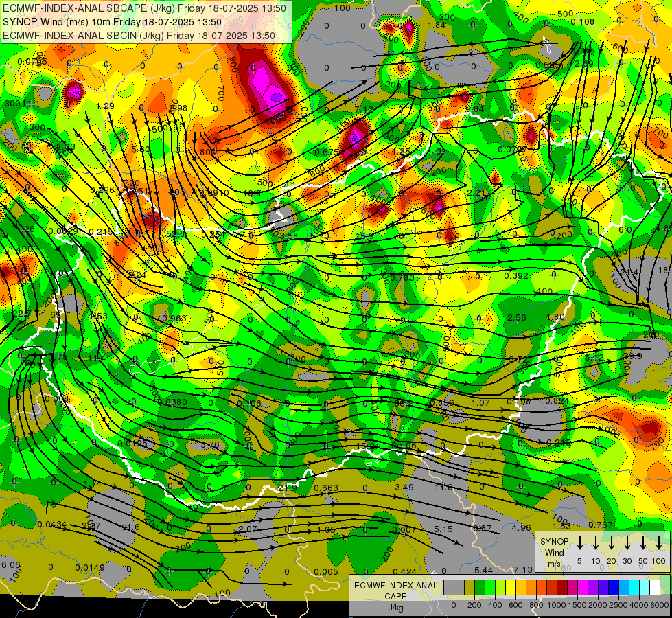672x618 pixels.
Task: Click the 4000 tick label on CAPE scale
Action: click(x=638, y=605)
